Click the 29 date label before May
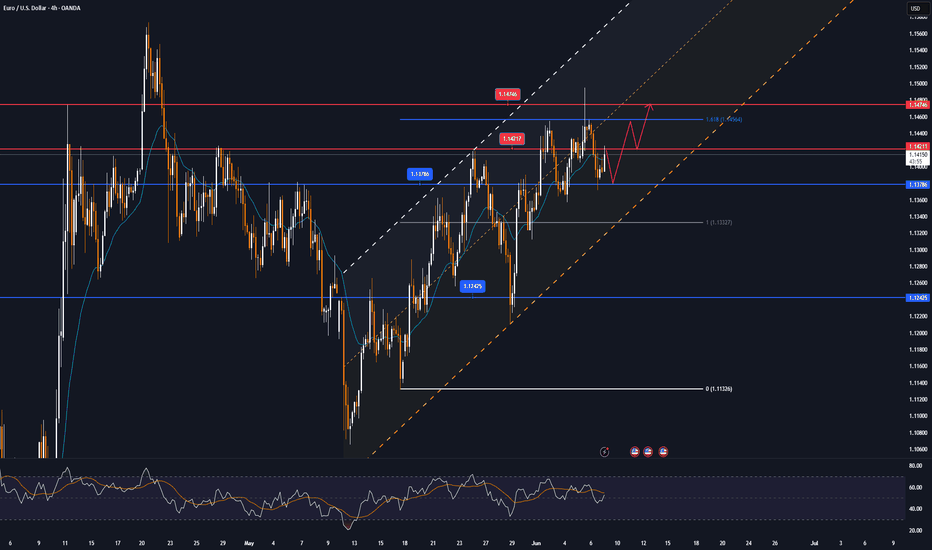 tap(222, 543)
